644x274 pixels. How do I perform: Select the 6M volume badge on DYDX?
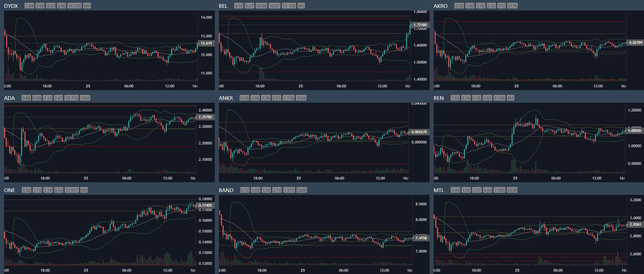[87, 6]
